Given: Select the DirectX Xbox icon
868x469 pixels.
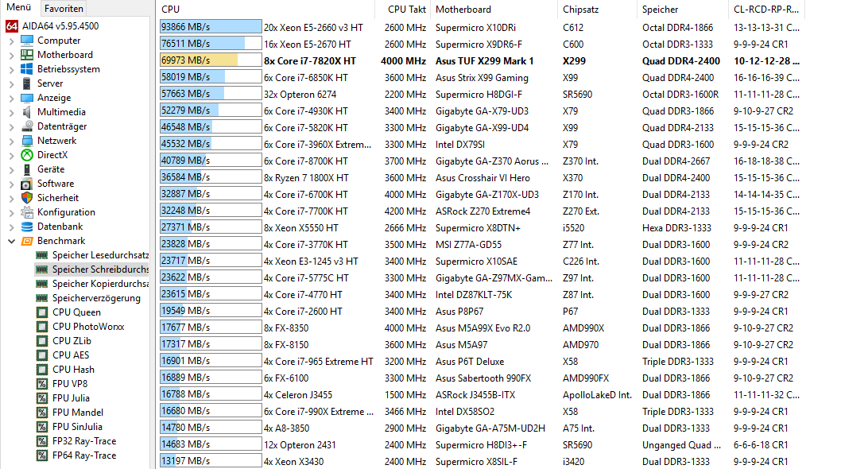Looking at the screenshot, I should 26,155.
